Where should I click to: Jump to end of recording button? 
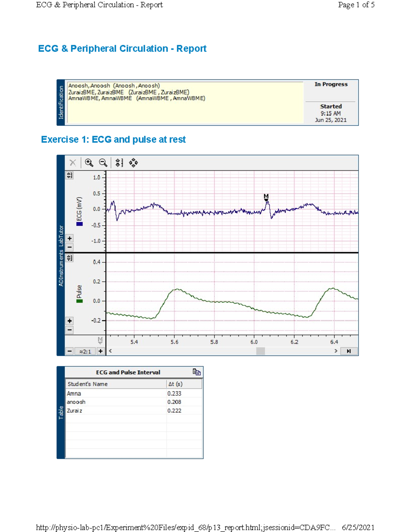(x=349, y=351)
